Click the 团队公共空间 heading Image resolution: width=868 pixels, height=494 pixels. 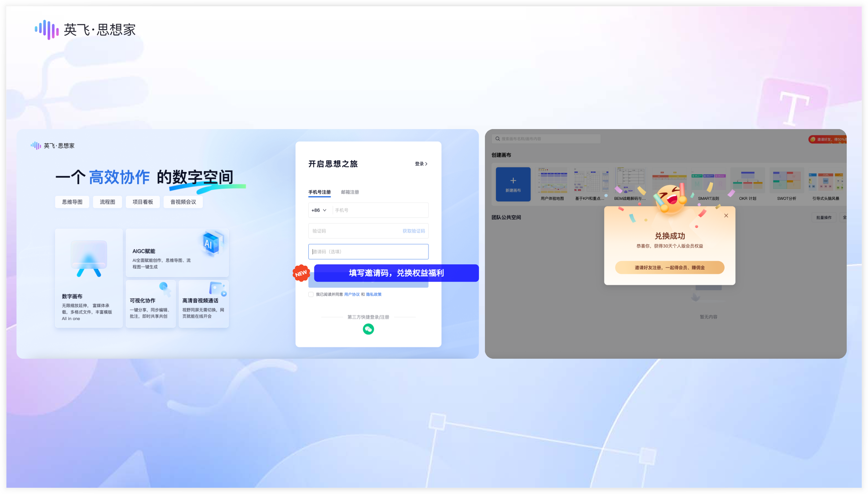(506, 218)
